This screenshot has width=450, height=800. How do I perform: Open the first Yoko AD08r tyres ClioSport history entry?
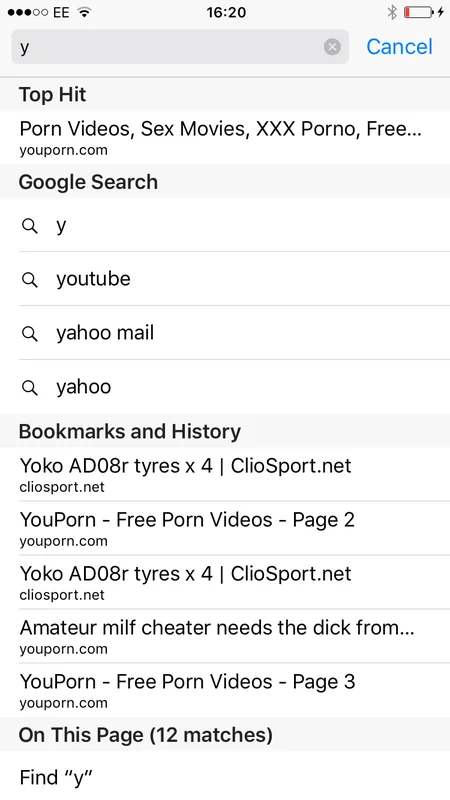pyautogui.click(x=225, y=474)
